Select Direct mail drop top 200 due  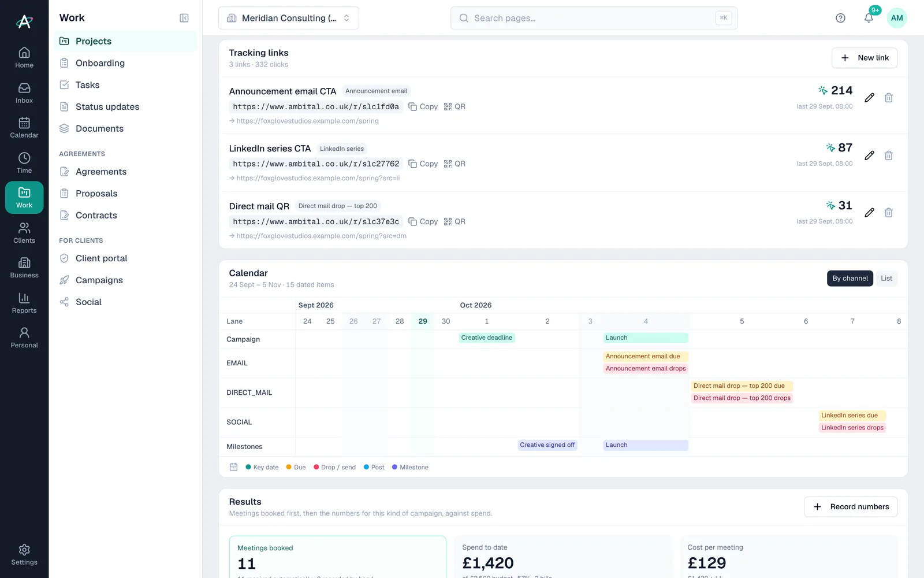coord(742,386)
